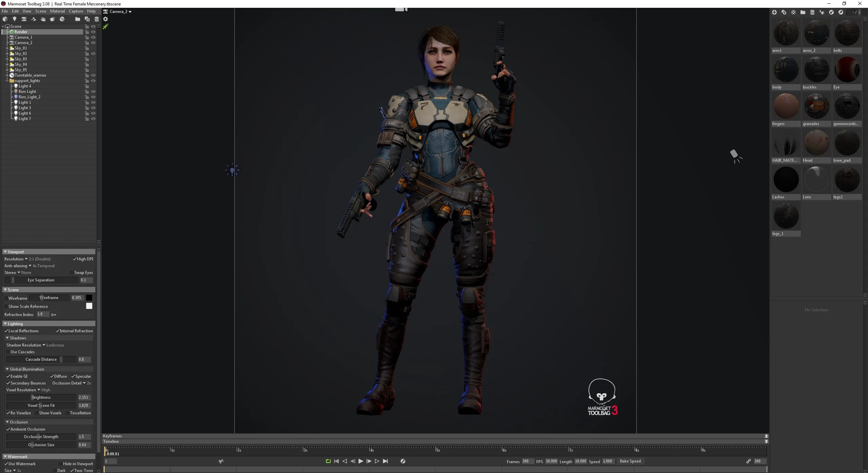The image size is (868, 473).
Task: Disable Local Reflections checkbox
Action: (6, 331)
